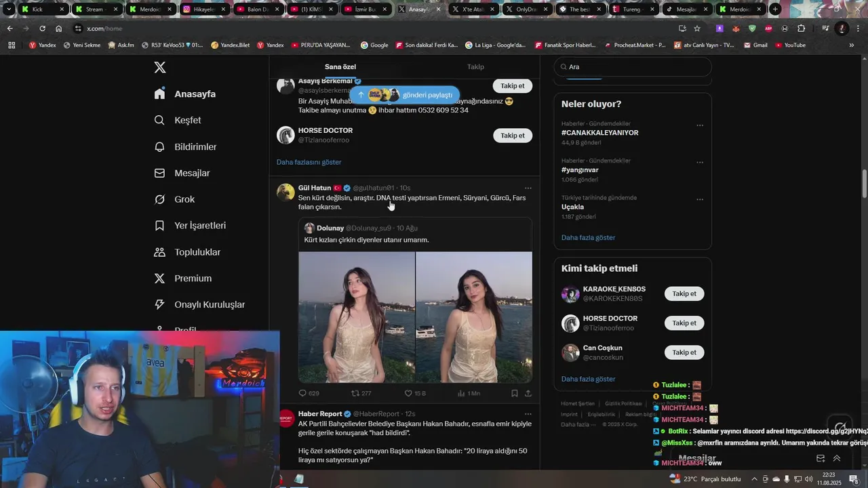The height and width of the screenshot is (488, 868).
Task: Open more options for #CANAKKALEYANIYOR trend
Action: [700, 125]
